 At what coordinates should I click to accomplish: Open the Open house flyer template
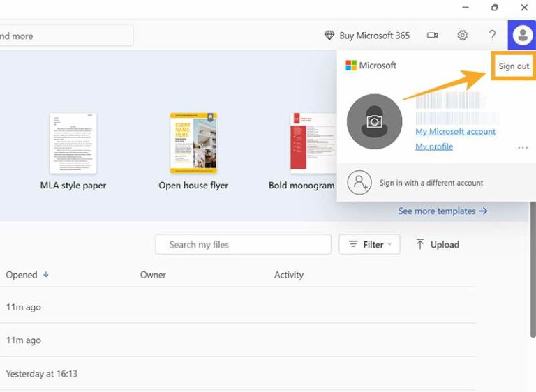tap(193, 144)
